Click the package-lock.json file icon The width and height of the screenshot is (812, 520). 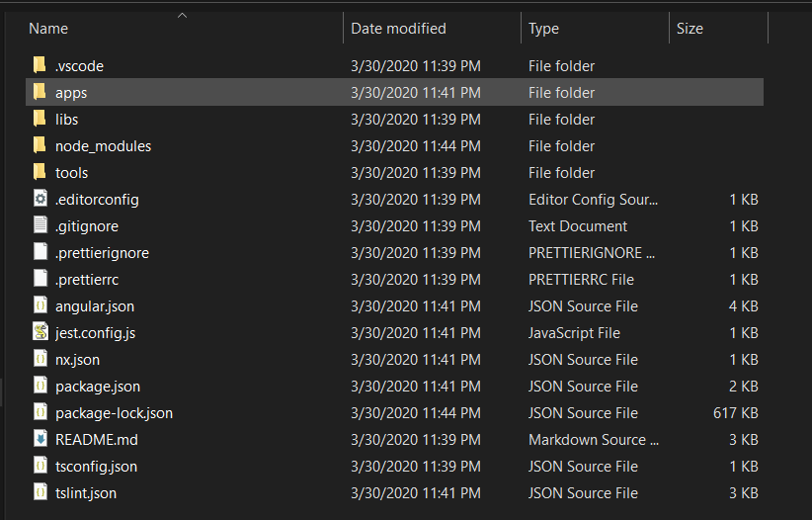[40, 412]
